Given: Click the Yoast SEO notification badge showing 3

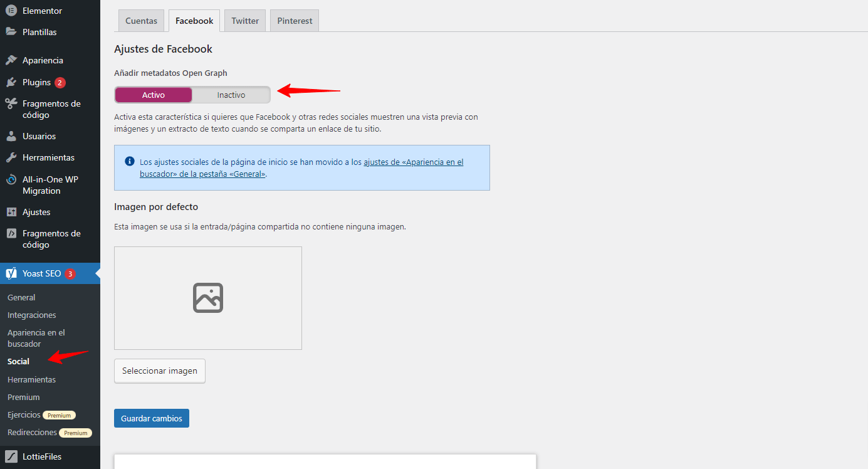Looking at the screenshot, I should [70, 274].
